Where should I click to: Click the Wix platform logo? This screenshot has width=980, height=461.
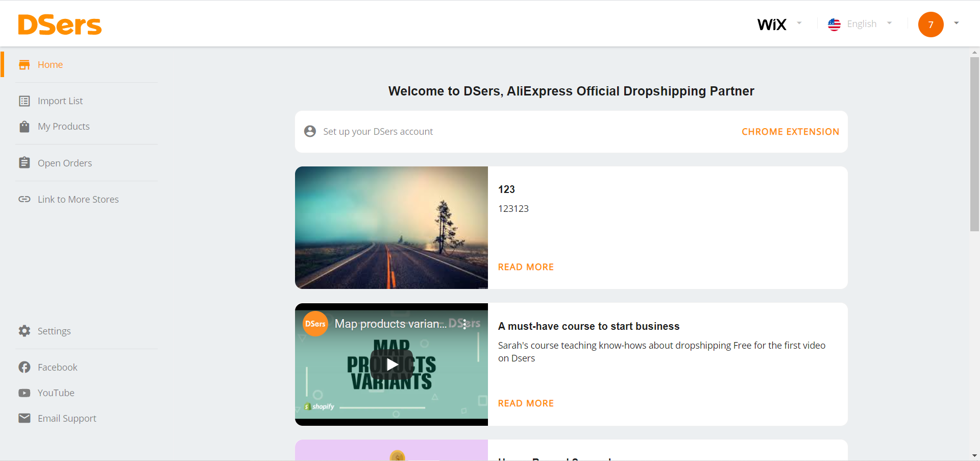click(x=772, y=25)
